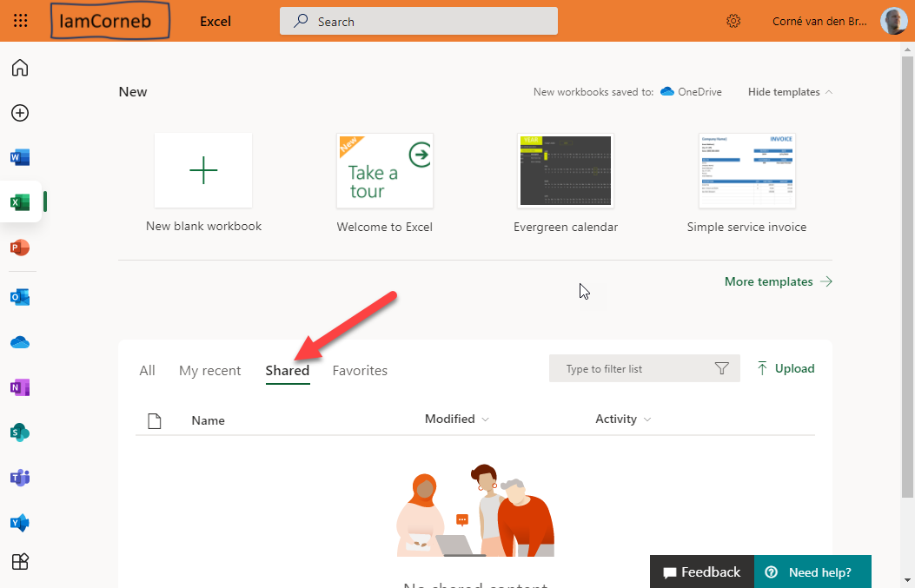Open the Evergreen calendar template

pos(566,183)
